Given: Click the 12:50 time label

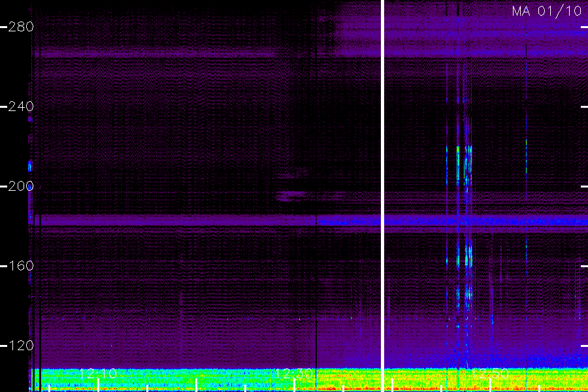Looking at the screenshot, I should [x=490, y=373].
